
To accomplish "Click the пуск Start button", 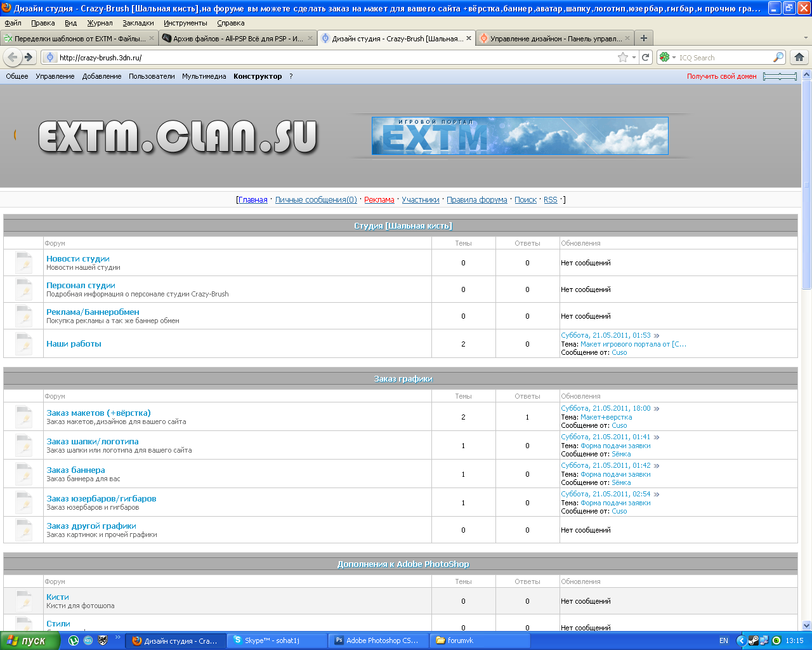I will click(x=30, y=640).
